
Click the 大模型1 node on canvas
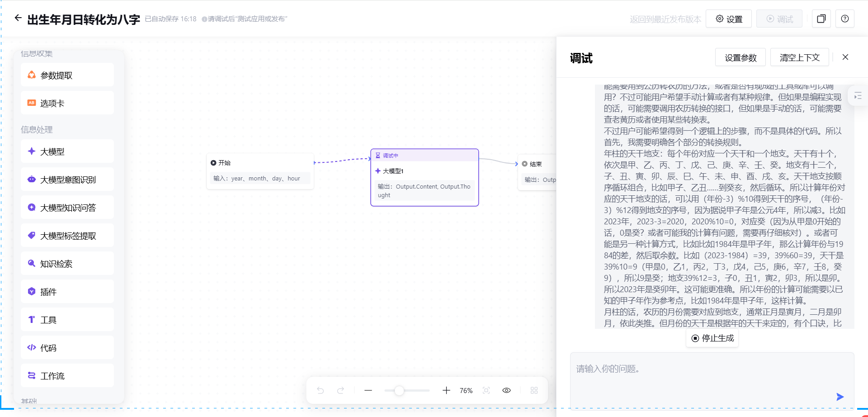click(425, 177)
